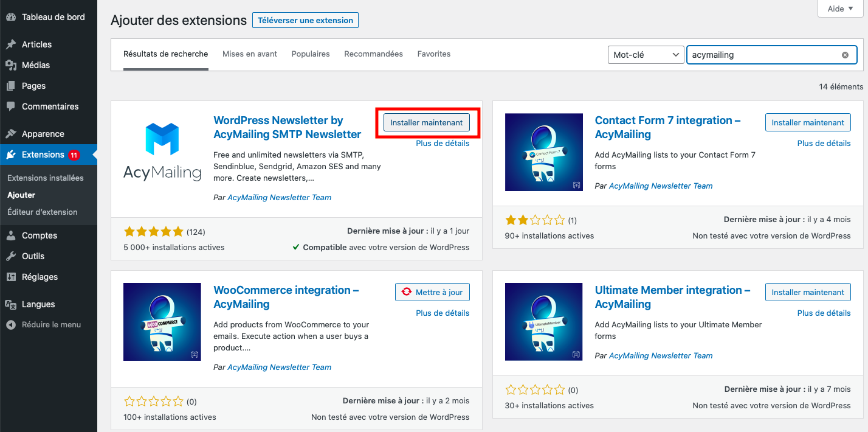
Task: Switch to the Populaires tab
Action: click(x=311, y=54)
